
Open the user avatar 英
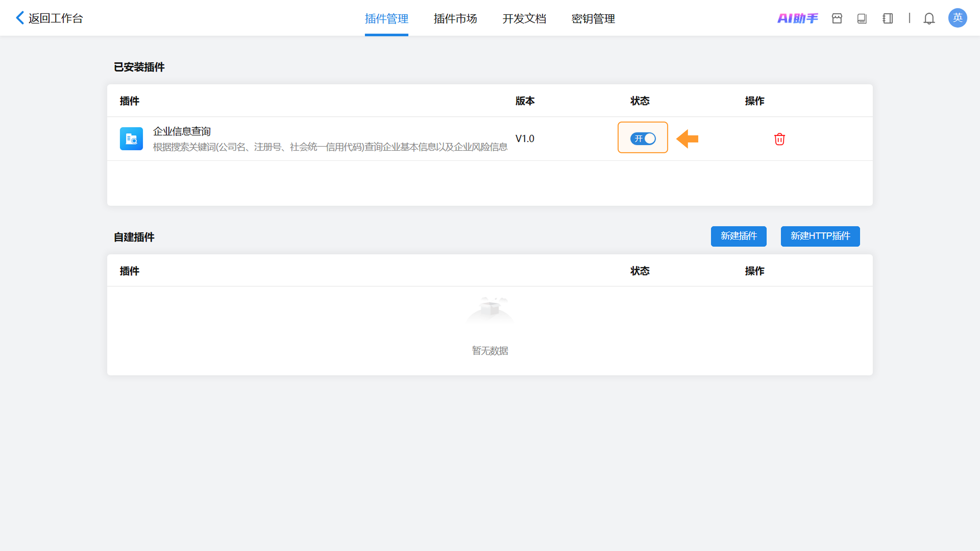[958, 18]
